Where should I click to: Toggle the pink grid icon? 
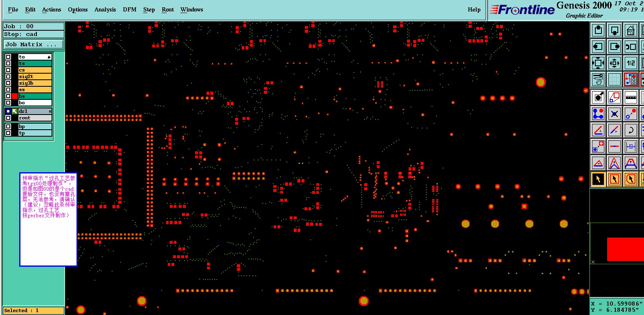pyautogui.click(x=615, y=79)
